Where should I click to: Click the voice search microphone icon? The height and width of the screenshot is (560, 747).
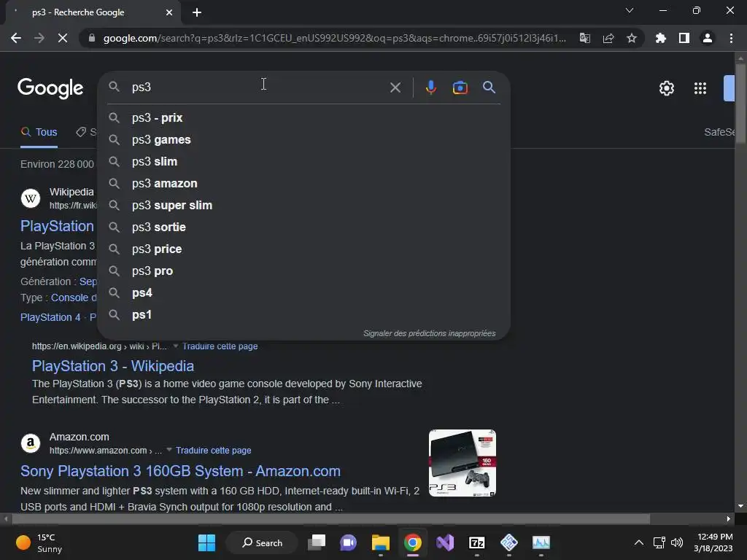[430, 87]
